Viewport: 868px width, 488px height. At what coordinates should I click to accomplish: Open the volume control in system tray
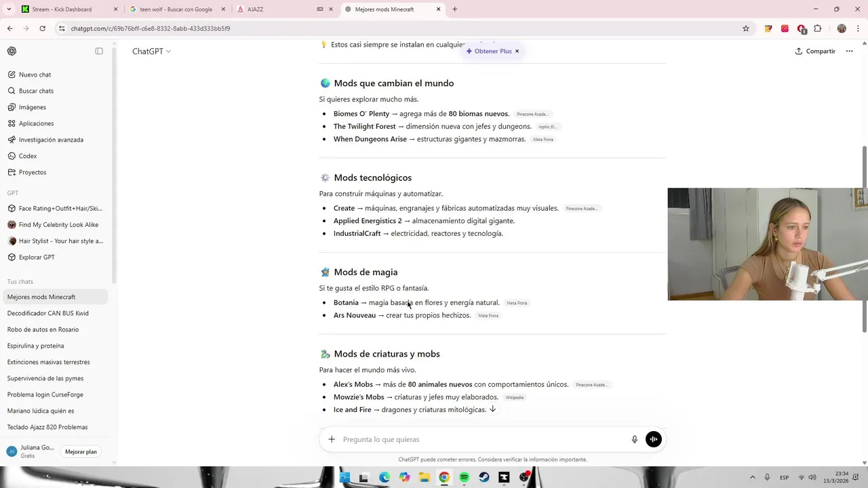(x=813, y=477)
